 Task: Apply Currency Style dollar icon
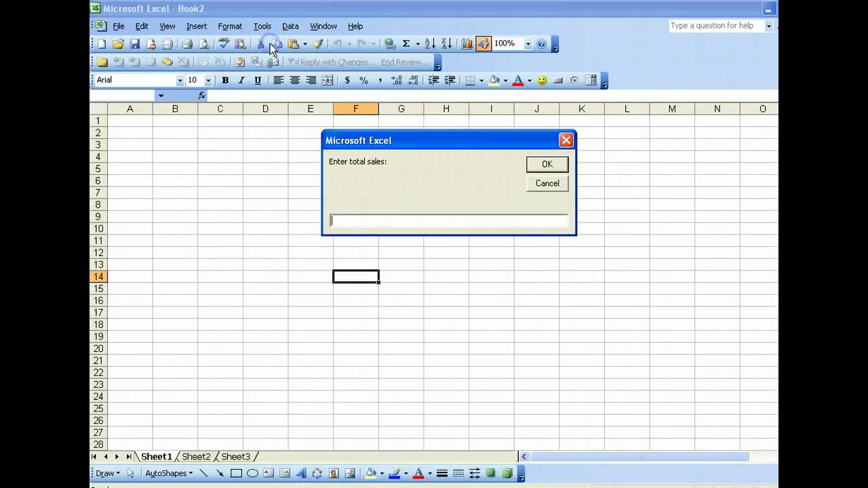(x=347, y=80)
